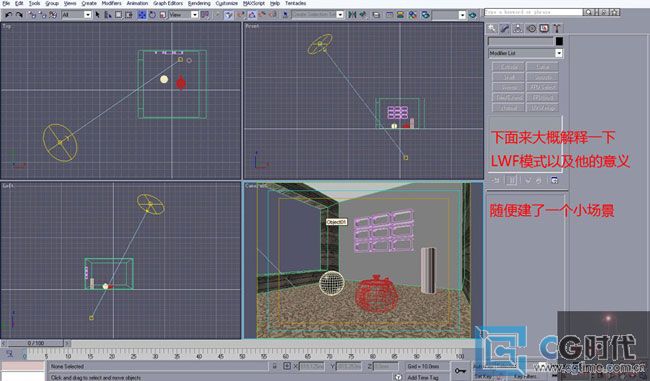
Task: Activate the Select and Rotate tool
Action: 153,15
